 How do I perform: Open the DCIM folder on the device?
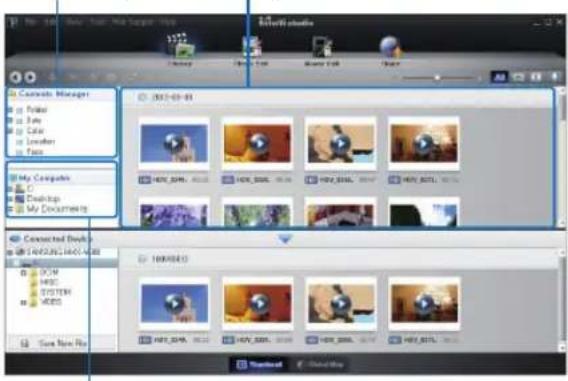tap(49, 272)
